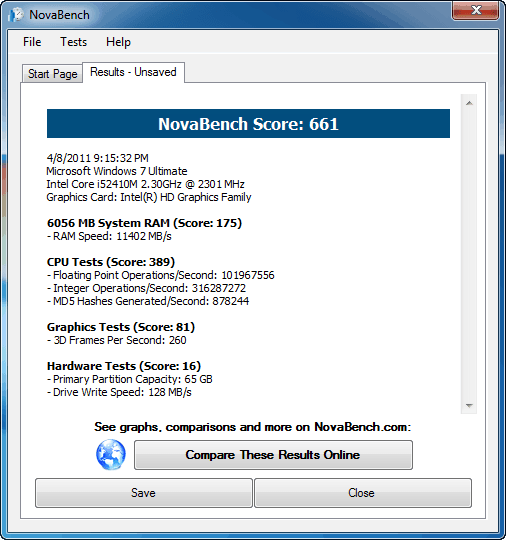The width and height of the screenshot is (506, 540).
Task: Click the results scrollbar track
Action: [x=469, y=254]
